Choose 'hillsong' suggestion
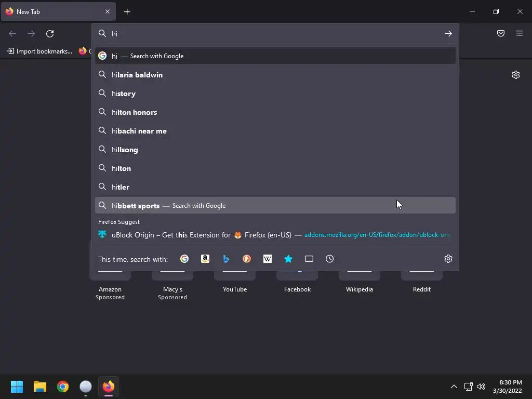 (275, 149)
